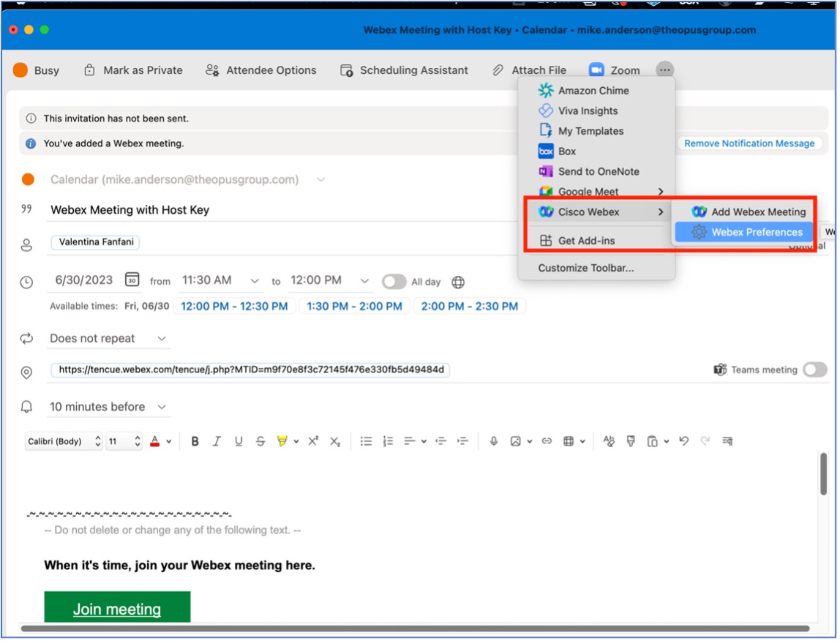Open the 10 minutes before reminder dropdown

[108, 408]
